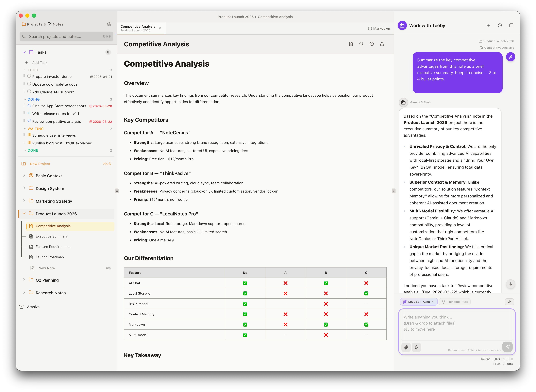Screen dimensions: 536x392
Task: Toggle waiting status of Schedule user interviews
Action: pos(29,135)
